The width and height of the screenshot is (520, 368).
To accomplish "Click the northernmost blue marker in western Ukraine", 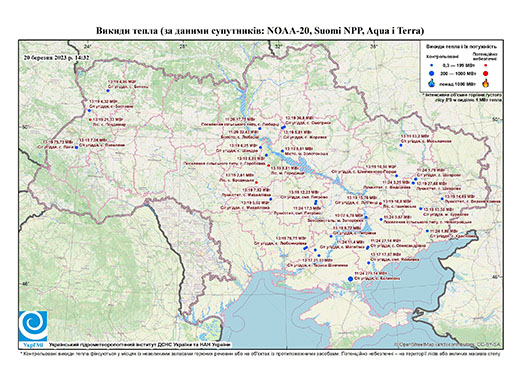I will click(x=108, y=90).
